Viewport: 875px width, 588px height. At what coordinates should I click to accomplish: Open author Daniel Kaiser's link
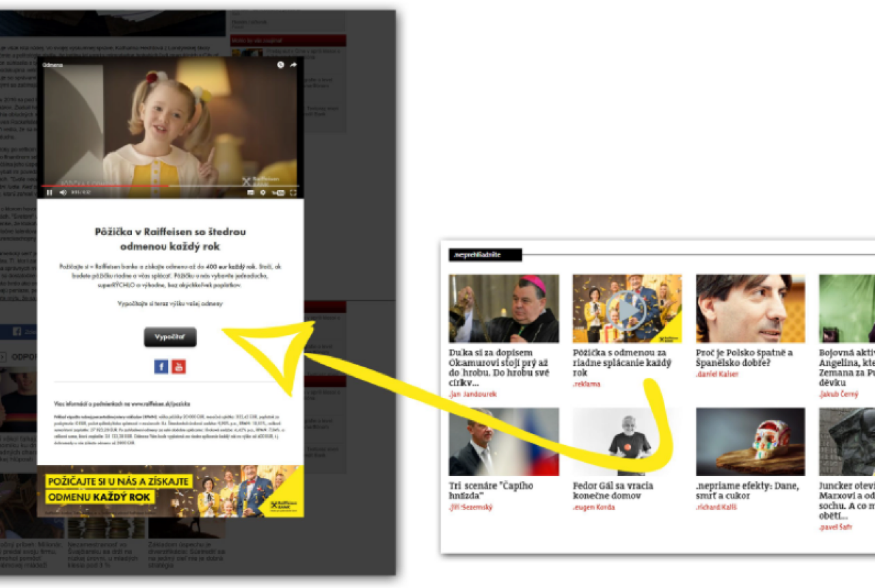(x=717, y=375)
